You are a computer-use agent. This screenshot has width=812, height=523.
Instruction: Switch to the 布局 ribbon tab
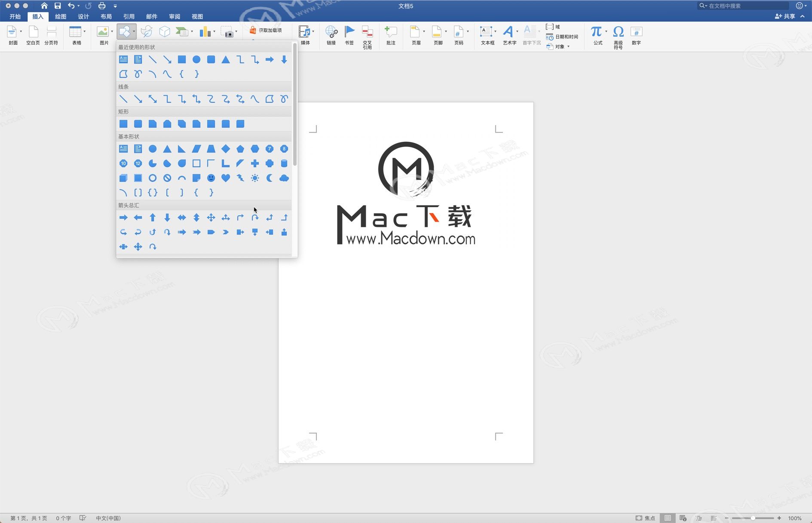click(106, 16)
